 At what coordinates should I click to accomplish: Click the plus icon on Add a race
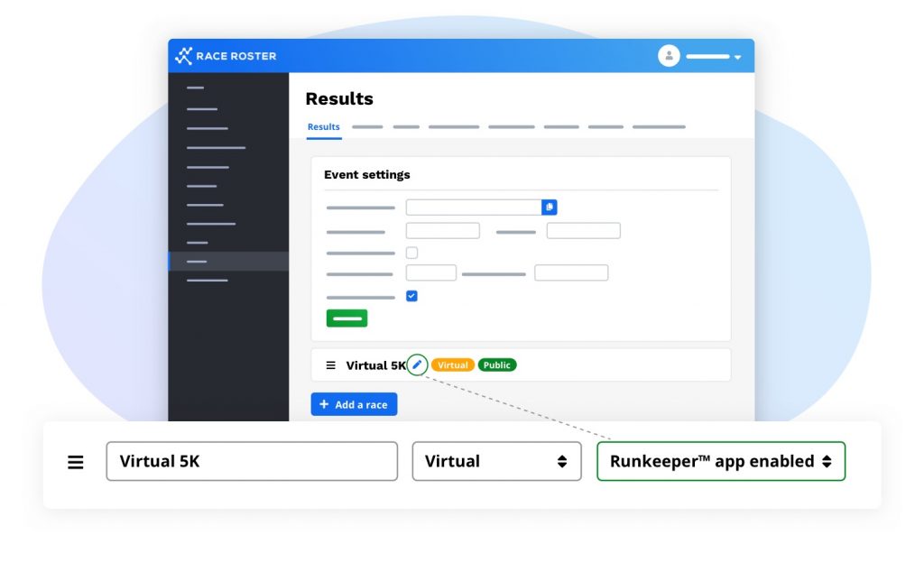[324, 405]
